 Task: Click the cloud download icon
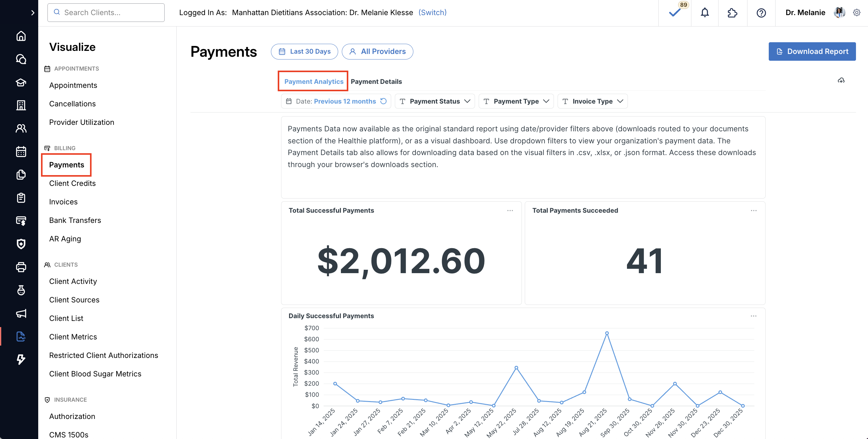841,80
